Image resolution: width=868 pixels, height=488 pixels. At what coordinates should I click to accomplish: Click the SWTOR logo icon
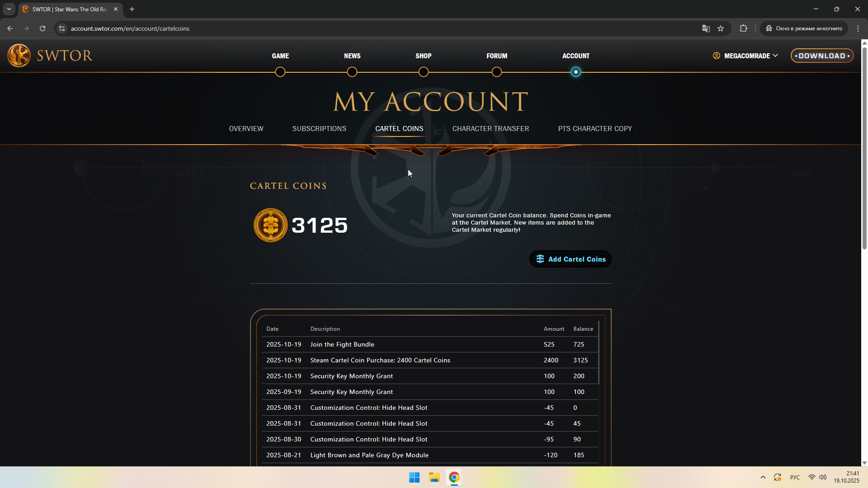[19, 56]
